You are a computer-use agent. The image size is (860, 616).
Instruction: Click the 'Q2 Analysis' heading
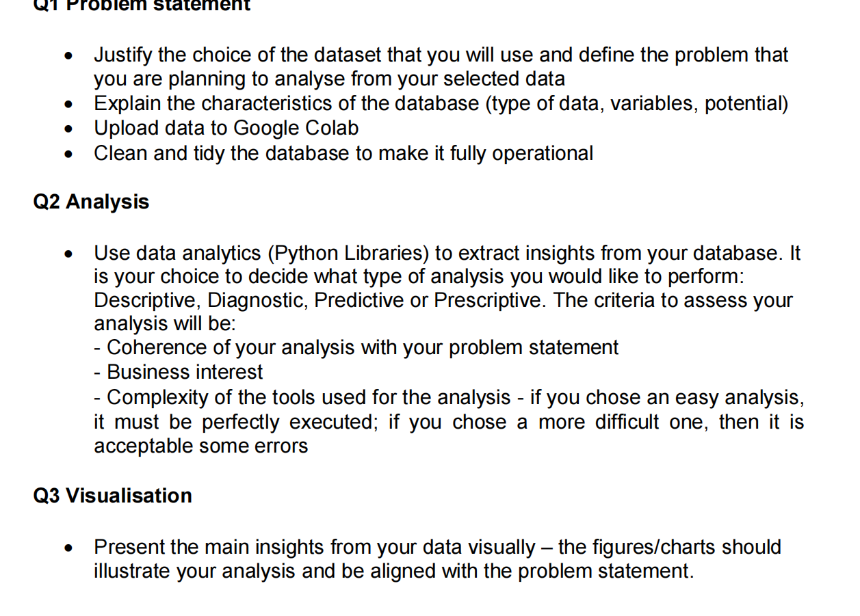(x=91, y=202)
